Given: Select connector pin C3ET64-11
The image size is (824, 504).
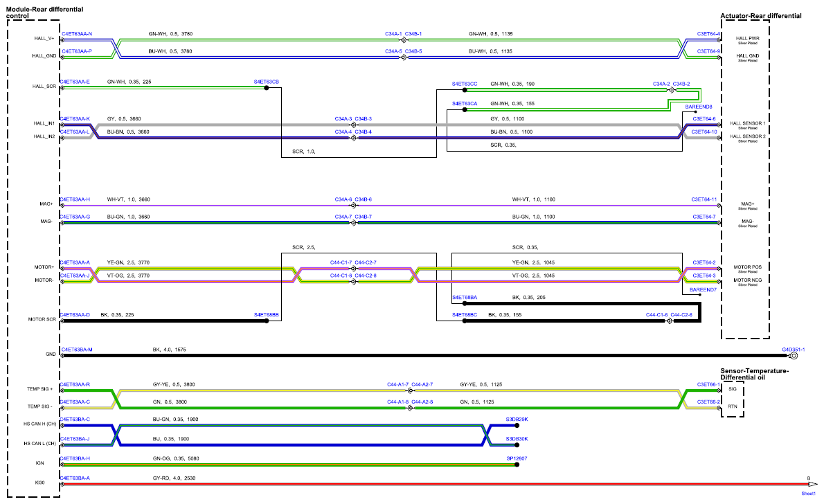Looking at the screenshot, I should coord(704,199).
